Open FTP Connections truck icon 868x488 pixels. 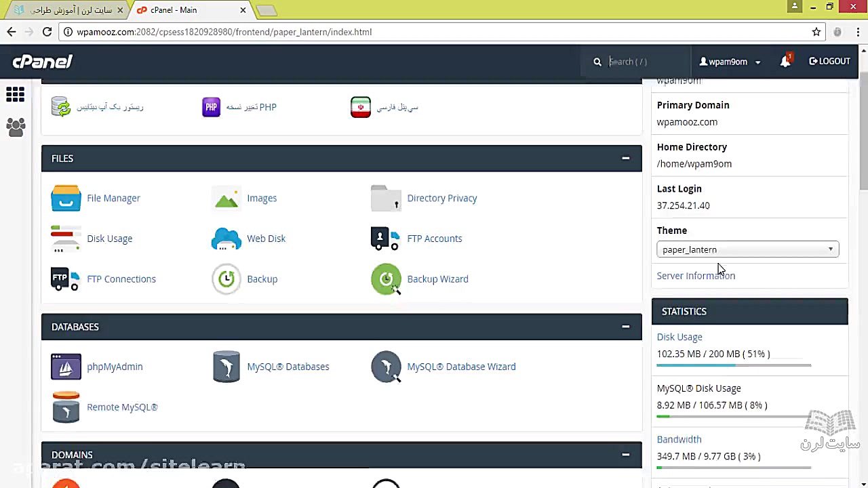pyautogui.click(x=66, y=279)
